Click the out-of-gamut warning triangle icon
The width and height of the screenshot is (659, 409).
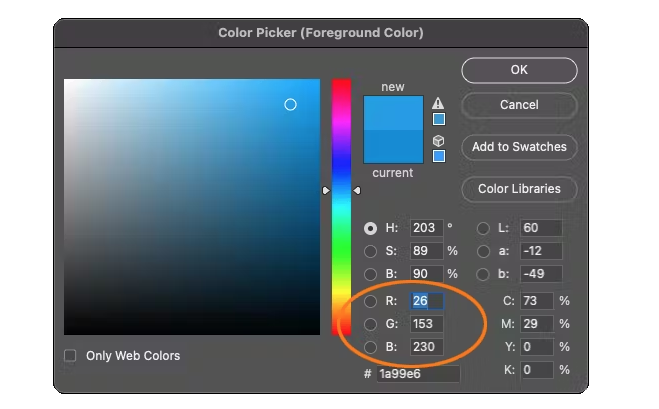(x=438, y=103)
